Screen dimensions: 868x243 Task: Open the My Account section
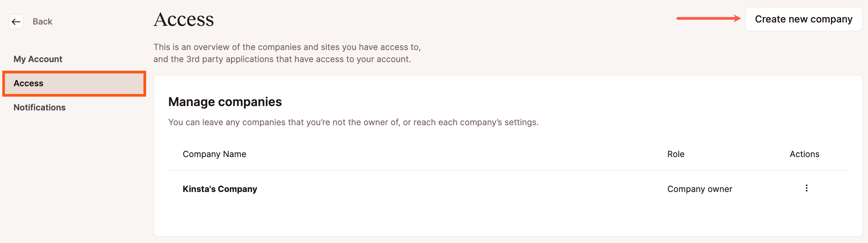(38, 59)
